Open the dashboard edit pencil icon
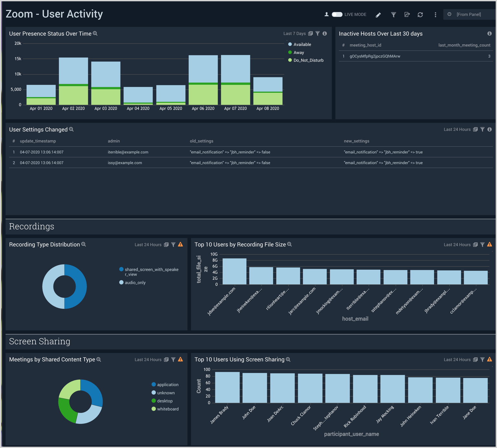This screenshot has height=448, width=497. [378, 15]
